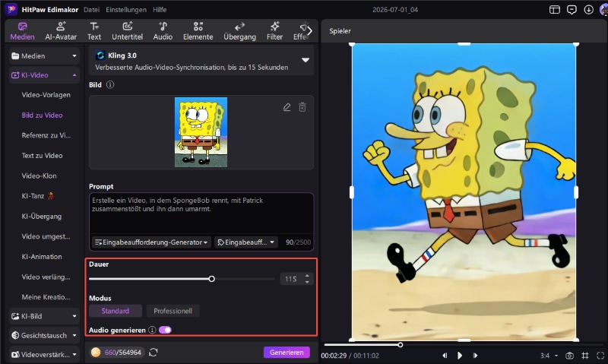This screenshot has height=364, width=608.
Task: Open the Hilfe menu
Action: pyautogui.click(x=160, y=10)
